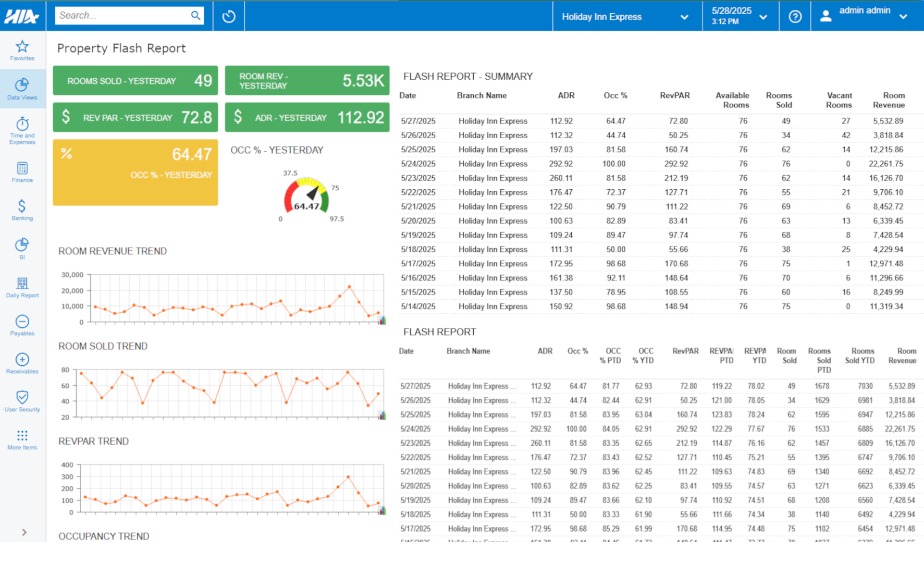924x563 pixels.
Task: Open the Daily Report workspace
Action: [x=22, y=287]
